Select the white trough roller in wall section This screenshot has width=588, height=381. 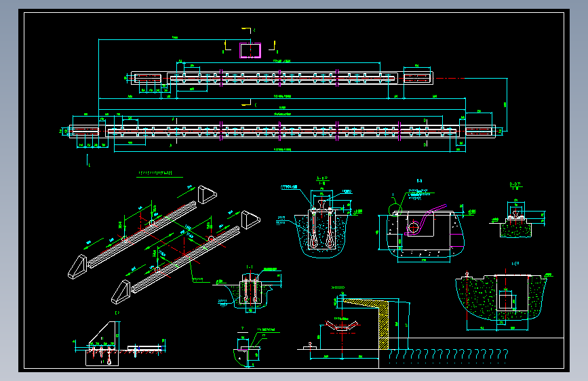[x=342, y=325]
